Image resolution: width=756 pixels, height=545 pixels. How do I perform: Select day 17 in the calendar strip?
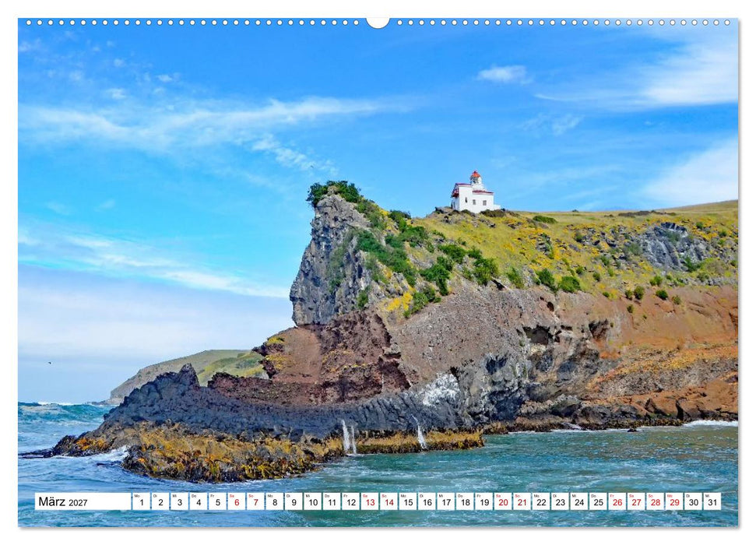coord(445,501)
